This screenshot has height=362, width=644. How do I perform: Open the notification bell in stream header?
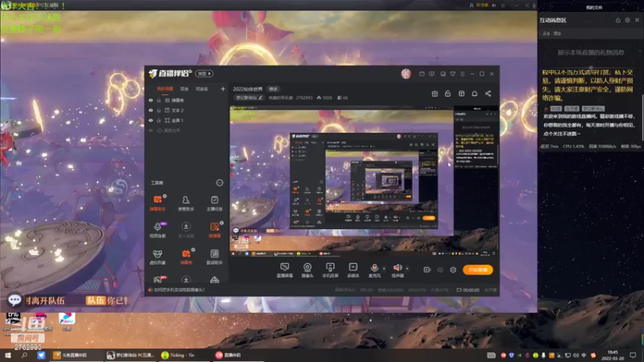click(474, 93)
